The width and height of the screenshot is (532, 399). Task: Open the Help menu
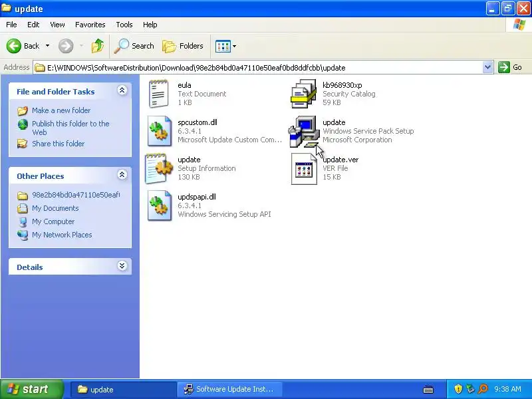150,25
